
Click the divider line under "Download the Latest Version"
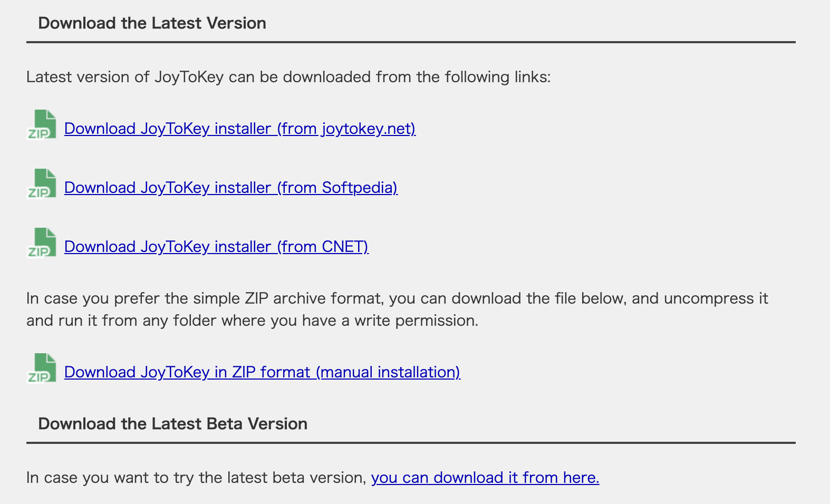click(x=411, y=42)
